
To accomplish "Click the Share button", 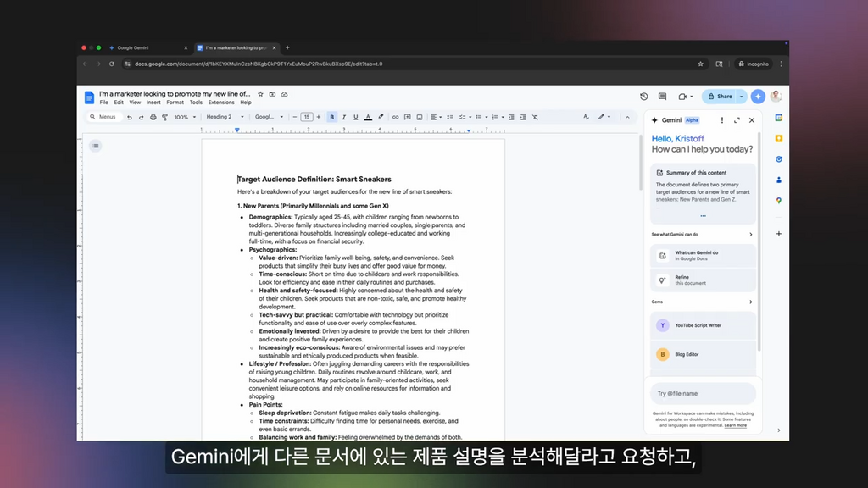I will coord(720,97).
